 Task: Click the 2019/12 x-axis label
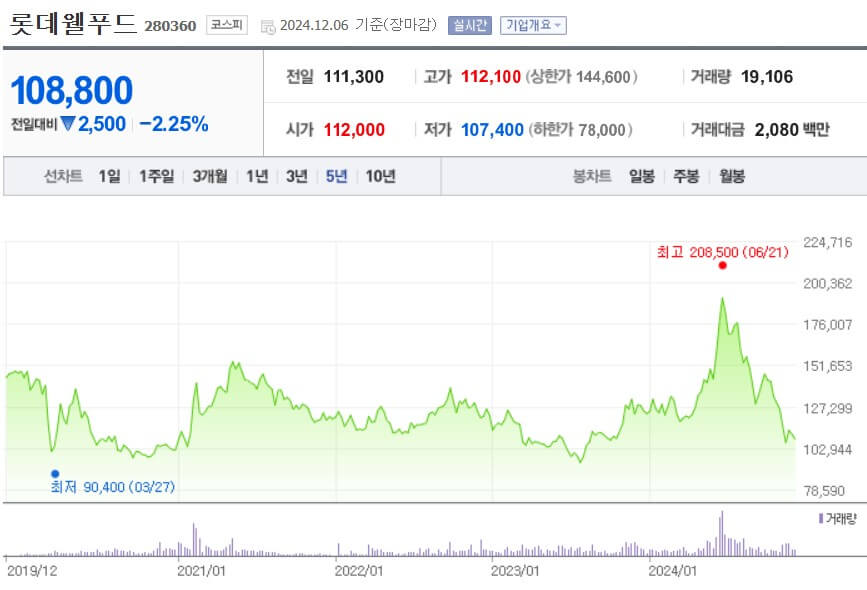tap(32, 571)
